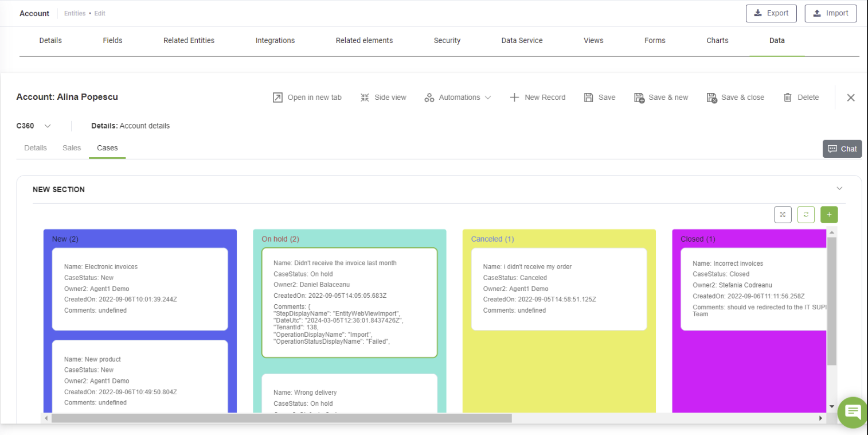868x435 pixels.
Task: Click the New Record plus icon
Action: point(514,98)
